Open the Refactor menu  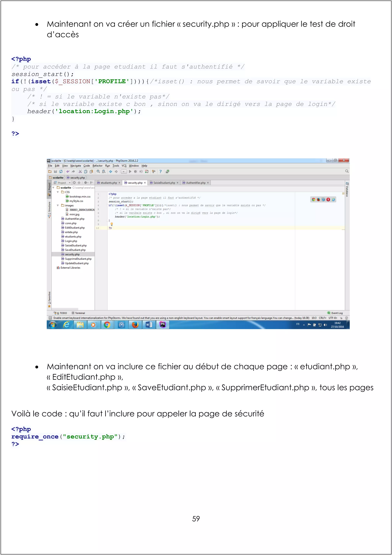pyautogui.click(x=97, y=166)
